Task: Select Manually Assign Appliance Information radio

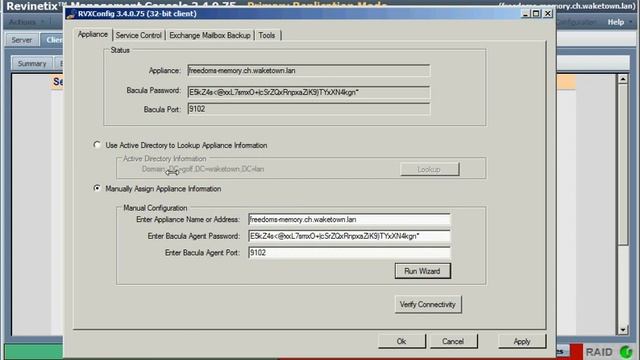Action: point(97,188)
